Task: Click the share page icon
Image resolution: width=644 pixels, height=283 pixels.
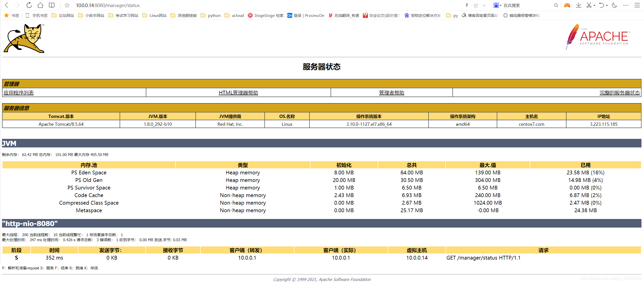Action: click(x=476, y=5)
